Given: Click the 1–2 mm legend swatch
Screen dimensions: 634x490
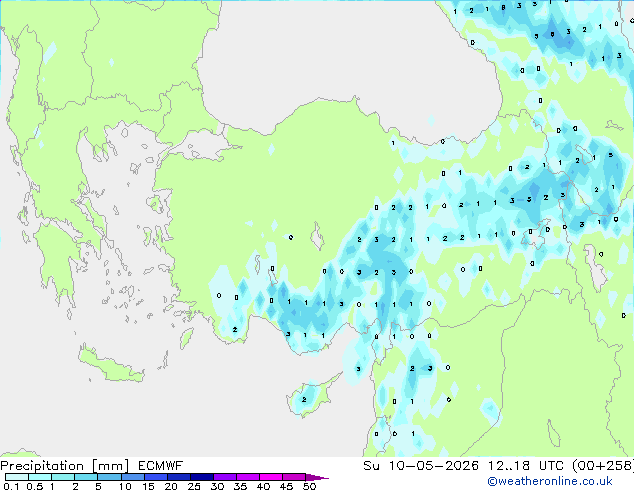Looking at the screenshot, I should pyautogui.click(x=63, y=477).
